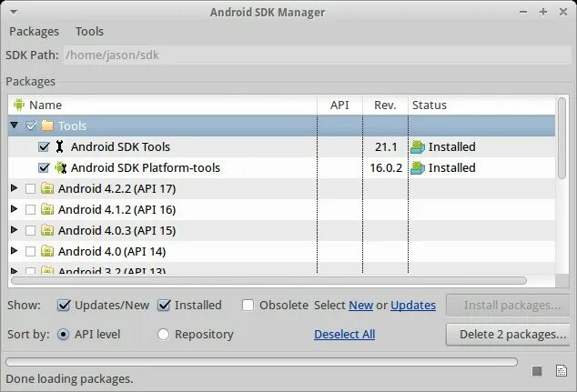Viewport: 577px width, 392px height.
Task: Click the stop loading square icon
Action: 537,370
